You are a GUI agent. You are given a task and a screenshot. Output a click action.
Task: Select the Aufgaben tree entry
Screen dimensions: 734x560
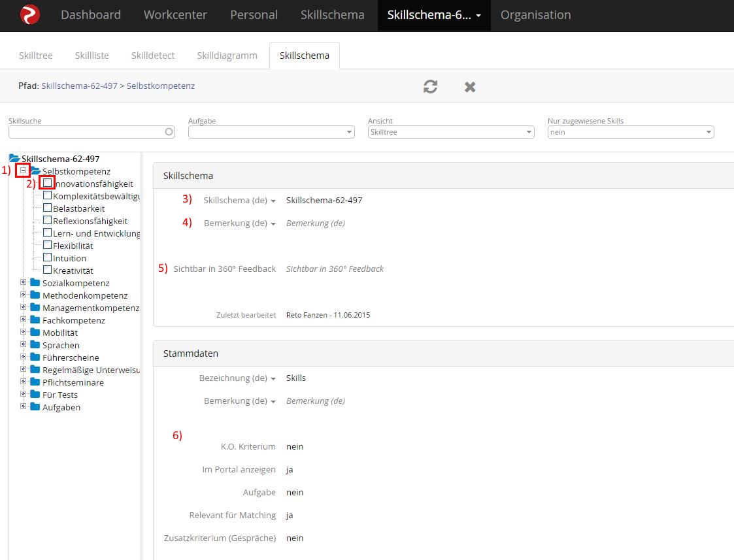coord(61,407)
